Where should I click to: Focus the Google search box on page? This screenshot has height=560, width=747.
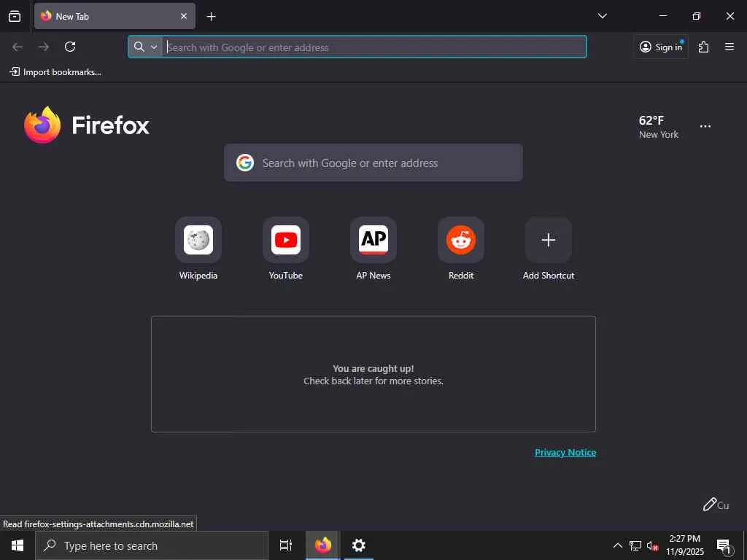pos(373,163)
